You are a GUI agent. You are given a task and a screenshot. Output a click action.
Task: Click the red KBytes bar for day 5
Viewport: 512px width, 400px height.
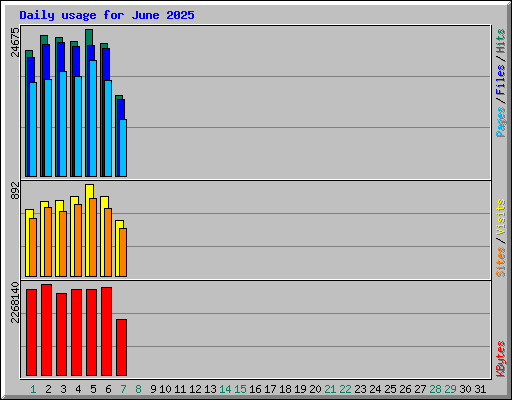(91, 332)
